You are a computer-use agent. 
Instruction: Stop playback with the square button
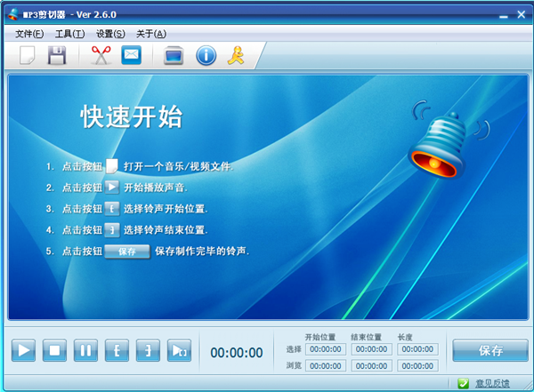pyautogui.click(x=54, y=350)
